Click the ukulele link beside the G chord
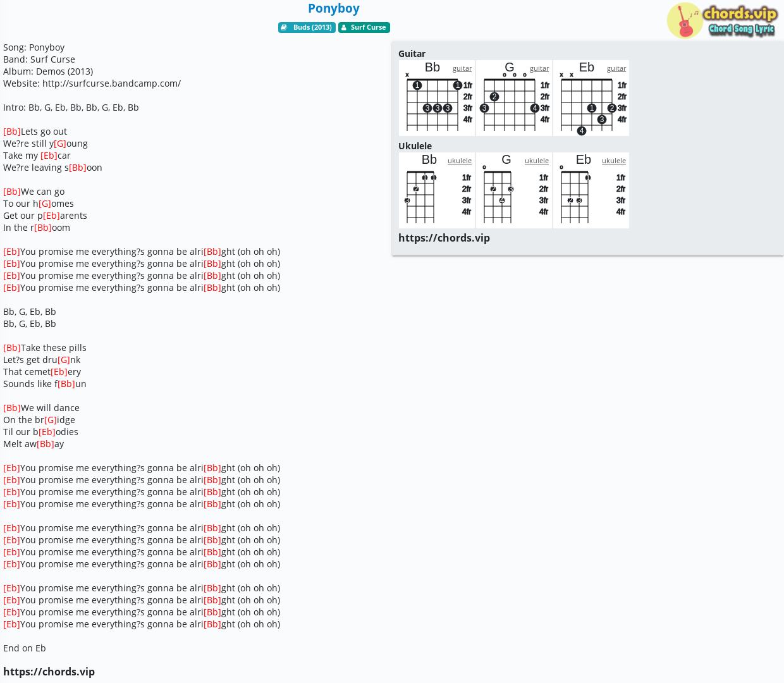The width and height of the screenshot is (784, 683). click(537, 161)
